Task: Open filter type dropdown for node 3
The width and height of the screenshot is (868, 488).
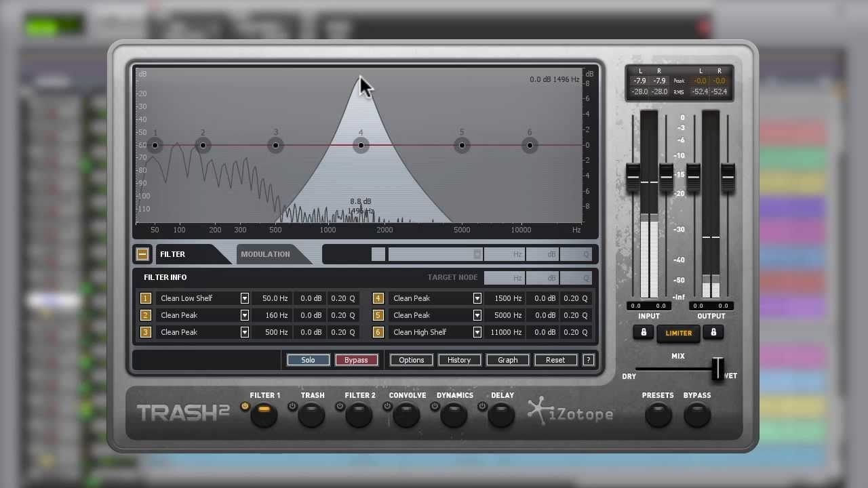Action: click(244, 332)
